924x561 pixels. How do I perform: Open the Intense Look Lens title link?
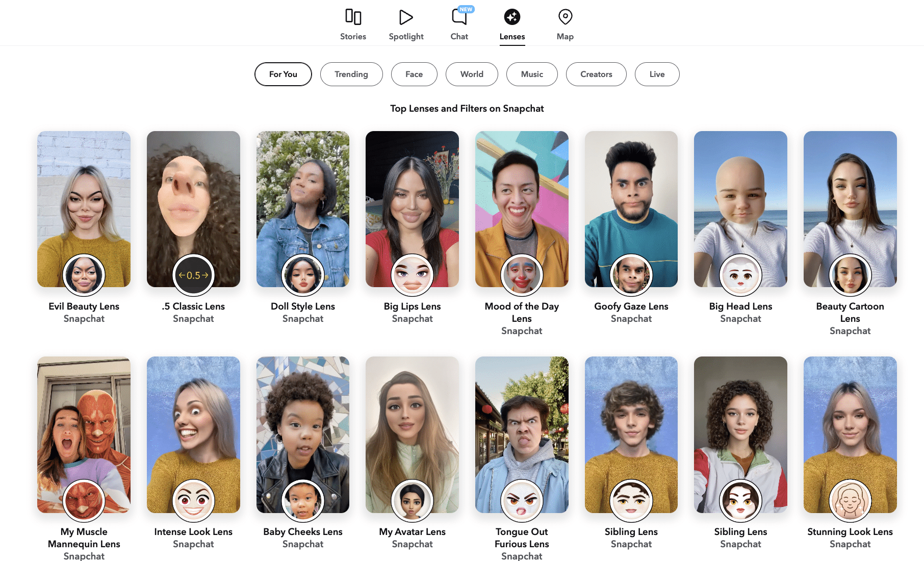click(193, 531)
